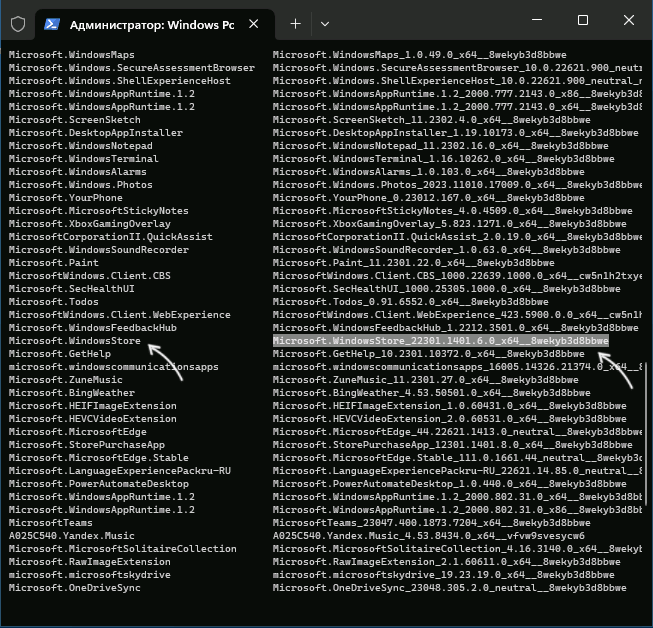653x628 pixels.
Task: Click Microsoft.GetHelp in the left column
Action: pyautogui.click(x=60, y=354)
